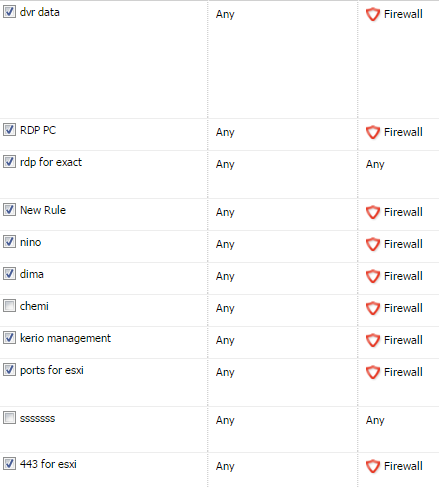Click the Firewall shield icon in nino row
This screenshot has height=487, width=439.
(x=373, y=244)
